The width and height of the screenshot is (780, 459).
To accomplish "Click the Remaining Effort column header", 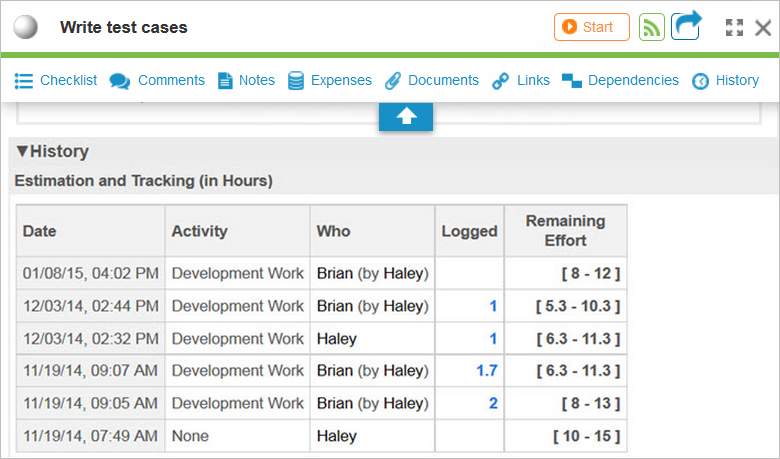I will 565,231.
